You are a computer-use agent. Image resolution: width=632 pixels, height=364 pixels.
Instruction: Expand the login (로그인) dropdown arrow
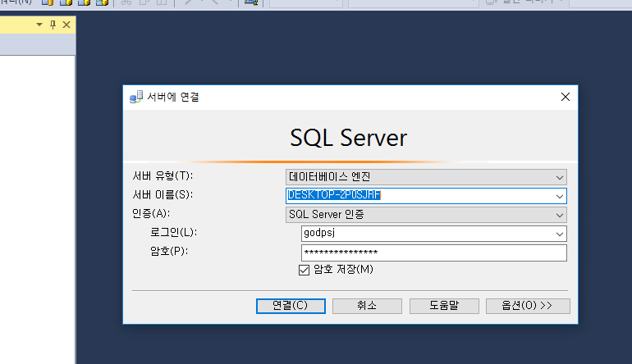point(560,234)
